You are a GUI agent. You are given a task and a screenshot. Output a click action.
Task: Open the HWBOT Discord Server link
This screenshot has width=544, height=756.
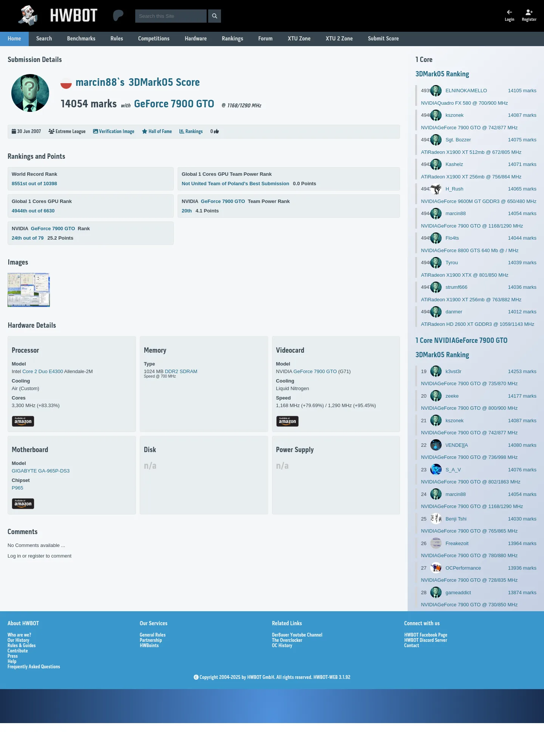[425, 640]
